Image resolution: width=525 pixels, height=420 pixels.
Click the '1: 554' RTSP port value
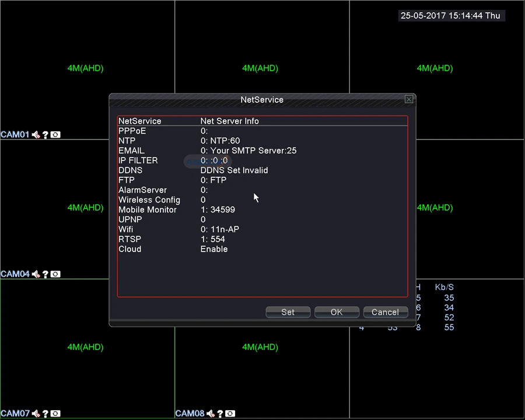click(x=212, y=239)
